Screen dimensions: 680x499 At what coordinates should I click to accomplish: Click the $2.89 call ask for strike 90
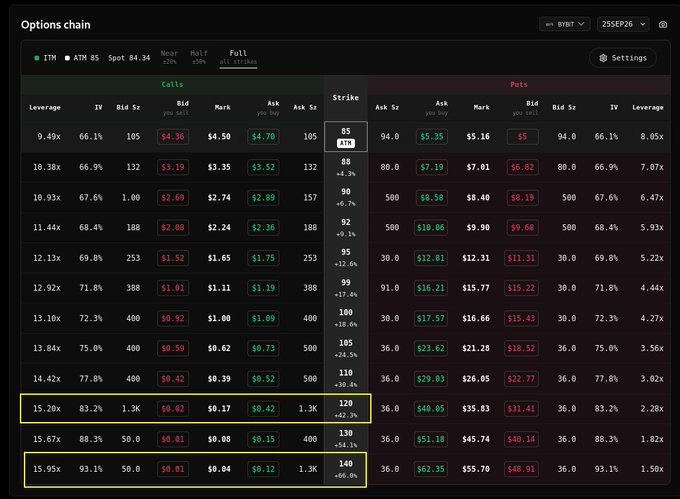[x=263, y=198]
